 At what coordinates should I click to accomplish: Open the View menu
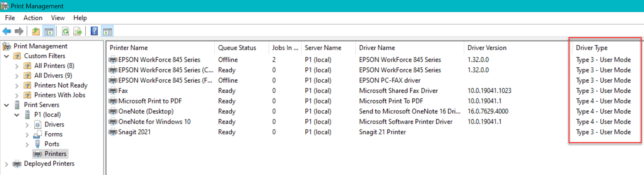[x=58, y=18]
